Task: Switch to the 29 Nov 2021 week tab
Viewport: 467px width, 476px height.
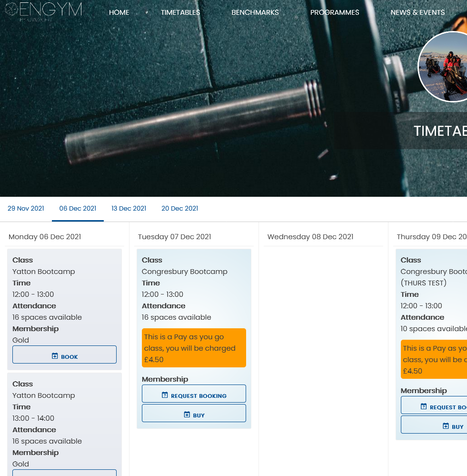Action: point(26,208)
